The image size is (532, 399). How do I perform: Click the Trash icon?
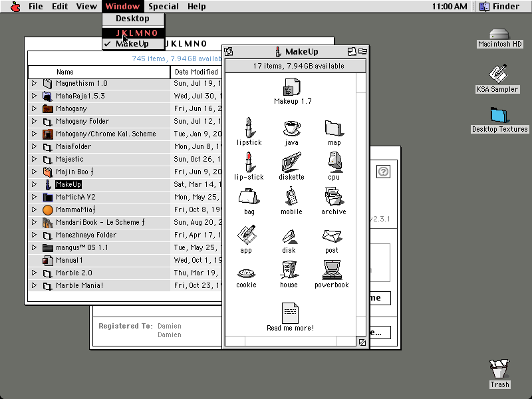pyautogui.click(x=499, y=369)
